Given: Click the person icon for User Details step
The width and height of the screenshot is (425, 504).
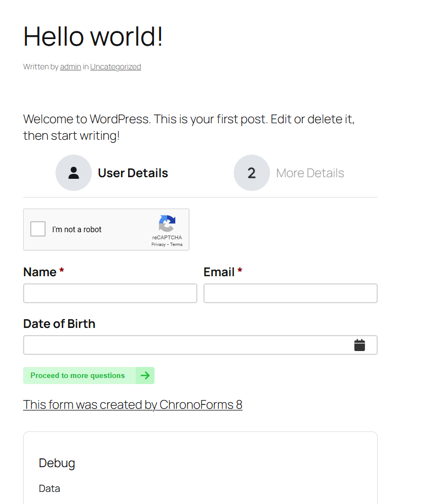Looking at the screenshot, I should [74, 173].
